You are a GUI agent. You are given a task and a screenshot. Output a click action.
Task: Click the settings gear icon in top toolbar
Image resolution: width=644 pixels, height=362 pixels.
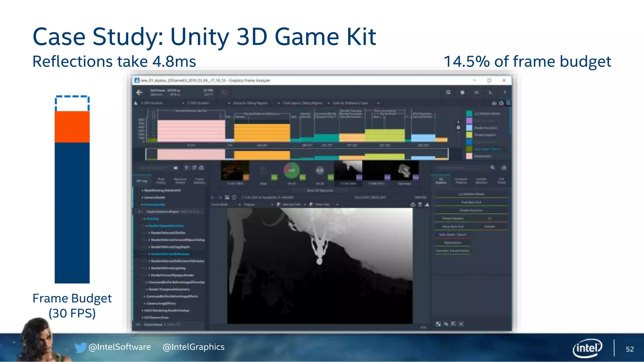(x=462, y=92)
